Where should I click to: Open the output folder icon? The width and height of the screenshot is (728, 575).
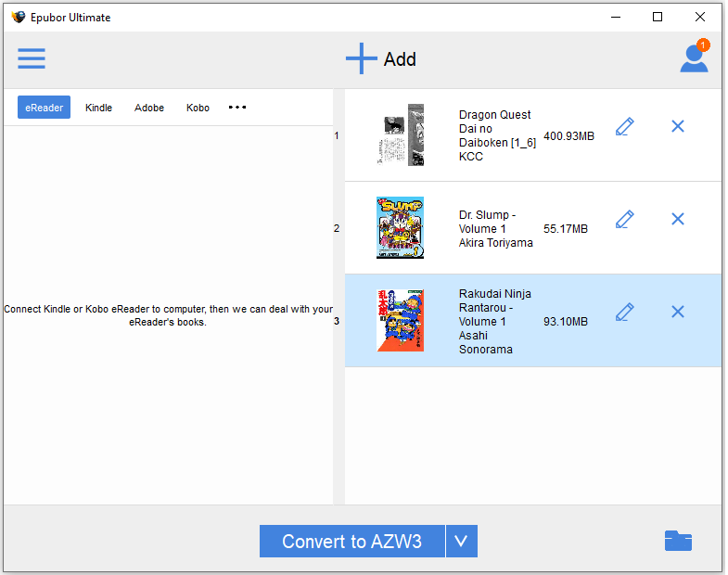pos(678,541)
